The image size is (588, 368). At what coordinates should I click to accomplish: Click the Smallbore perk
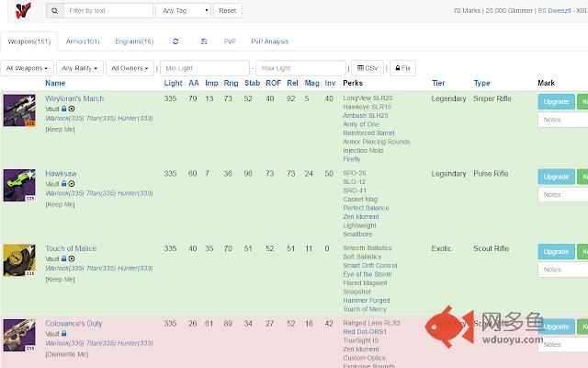(357, 234)
